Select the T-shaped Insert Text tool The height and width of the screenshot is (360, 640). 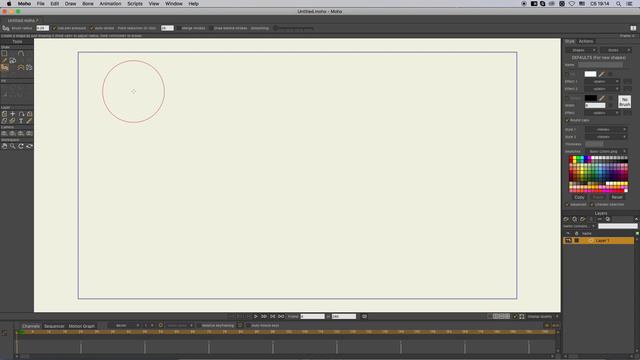pyautogui.click(x=21, y=121)
